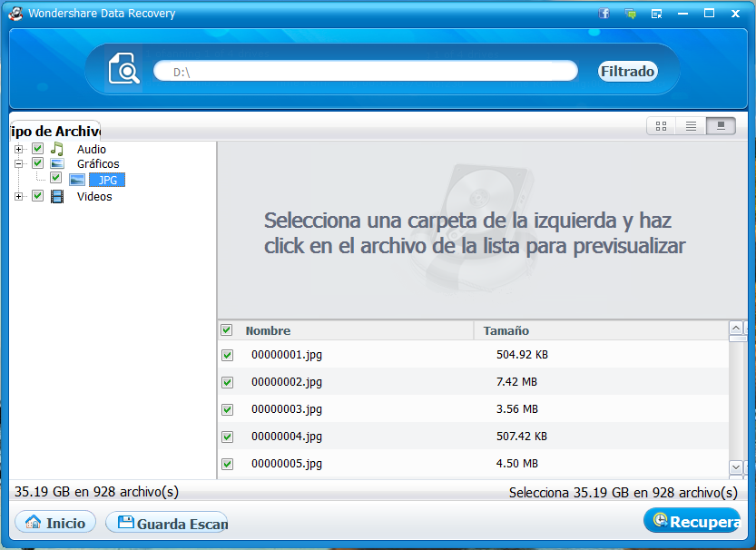Maximize the Wondershare Data Recovery window
Image resolution: width=756 pixels, height=550 pixels.
(x=709, y=14)
